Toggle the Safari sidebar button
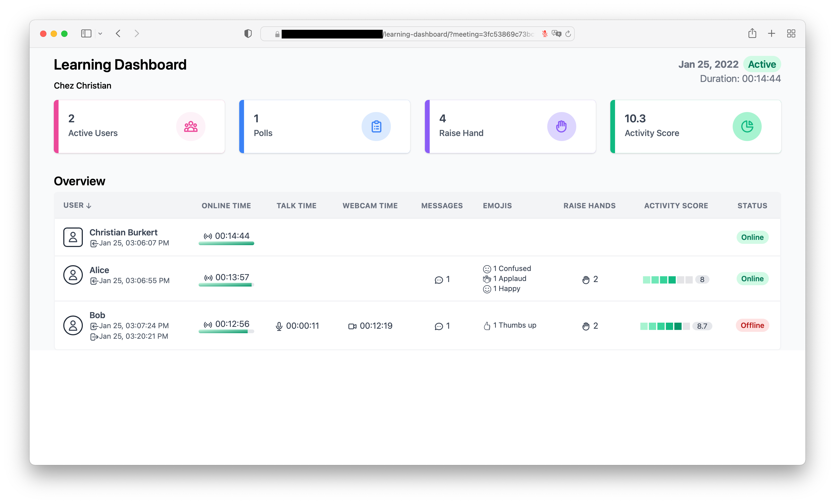 86,33
